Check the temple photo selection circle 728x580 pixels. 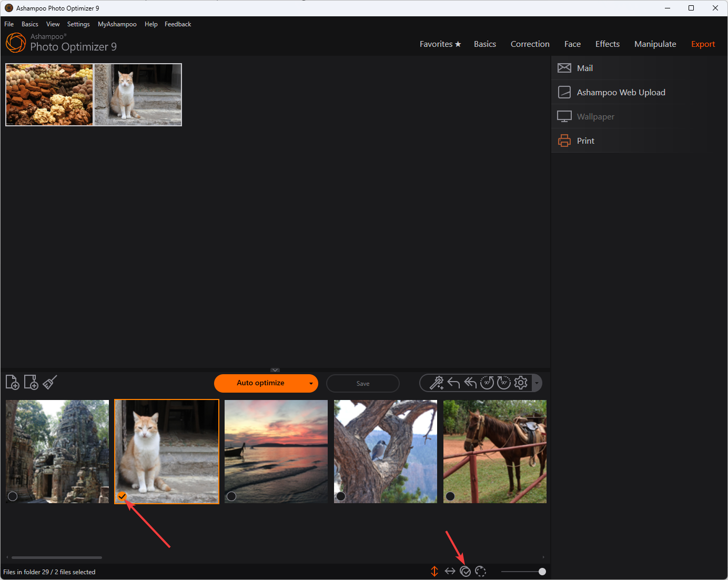[13, 496]
